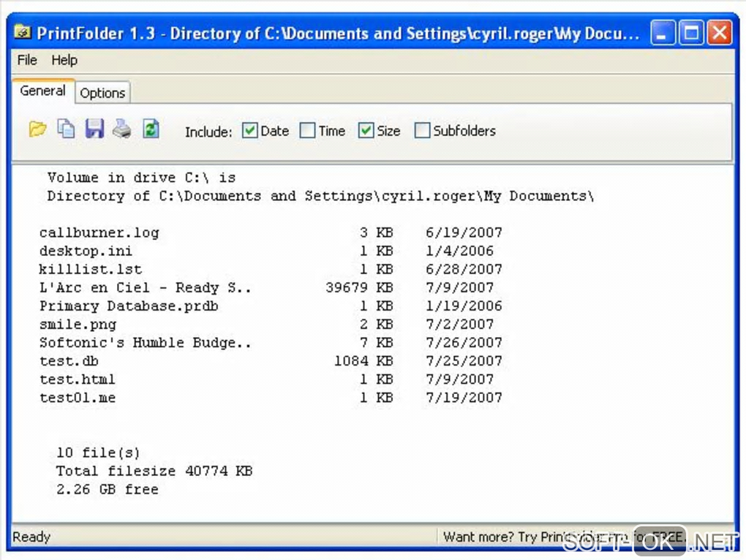Image resolution: width=746 pixels, height=560 pixels.
Task: Click the '39679 KB' size value
Action: 359,287
